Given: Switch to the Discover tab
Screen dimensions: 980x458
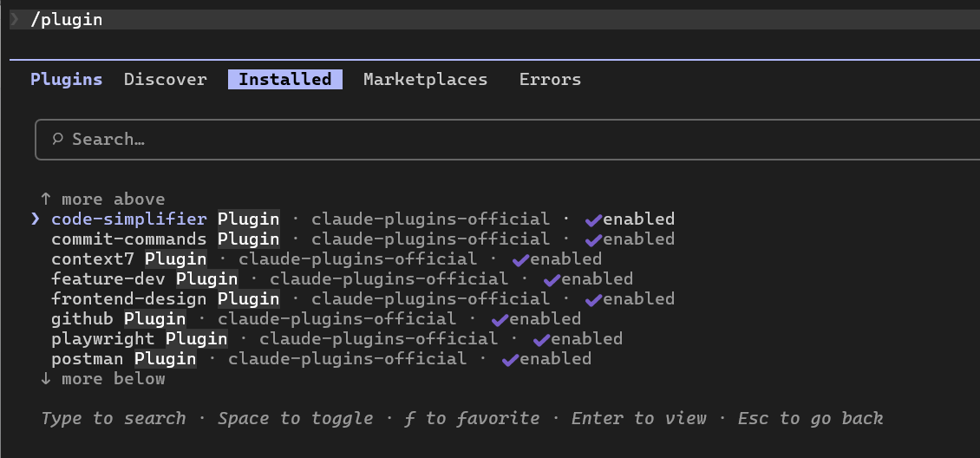Looking at the screenshot, I should (x=165, y=79).
